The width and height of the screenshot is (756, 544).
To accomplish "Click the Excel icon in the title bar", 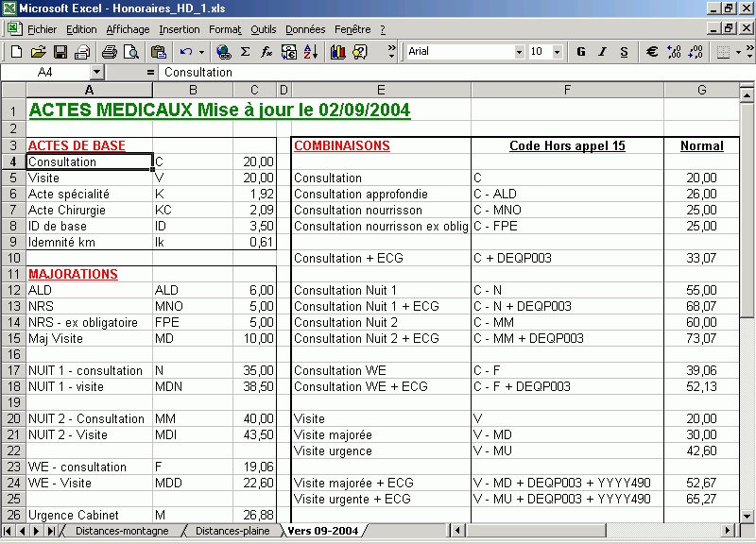I will tap(9, 8).
